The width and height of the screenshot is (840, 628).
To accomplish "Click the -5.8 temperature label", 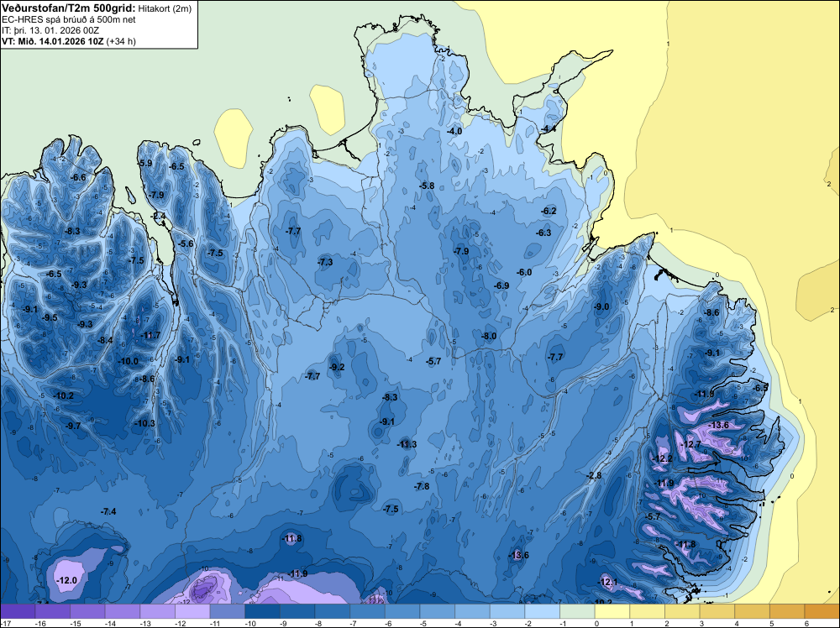I will click(427, 186).
